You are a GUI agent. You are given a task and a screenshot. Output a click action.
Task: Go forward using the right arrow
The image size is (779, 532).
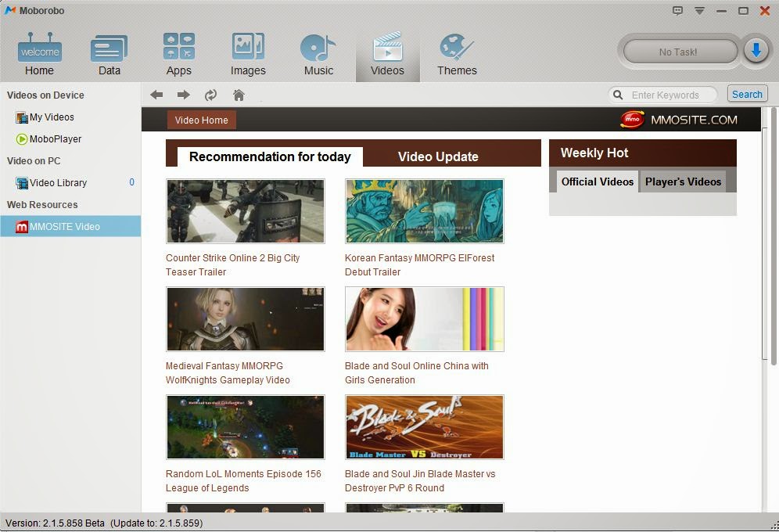tap(183, 95)
